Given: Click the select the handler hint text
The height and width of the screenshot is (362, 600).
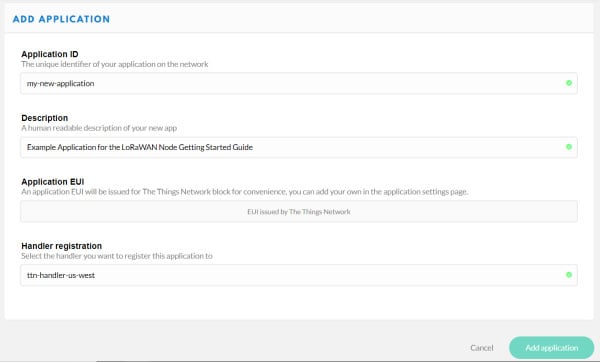Looking at the screenshot, I should [x=117, y=256].
